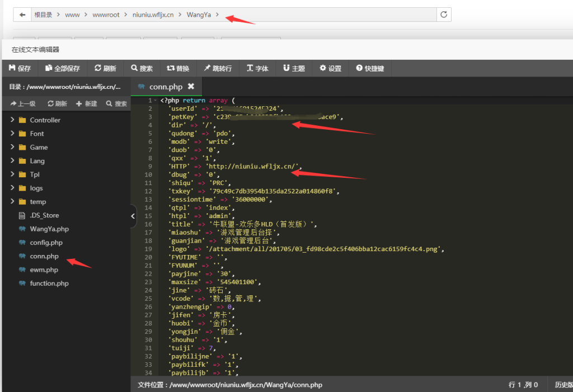Create new item with 新建
The height and width of the screenshot is (392, 573).
[86, 104]
